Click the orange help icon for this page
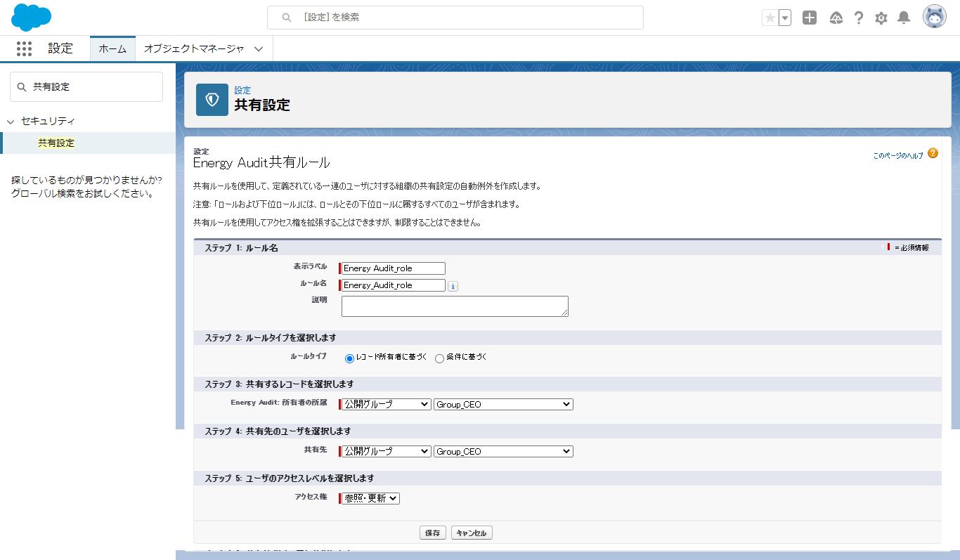The height and width of the screenshot is (560, 960). click(x=933, y=153)
